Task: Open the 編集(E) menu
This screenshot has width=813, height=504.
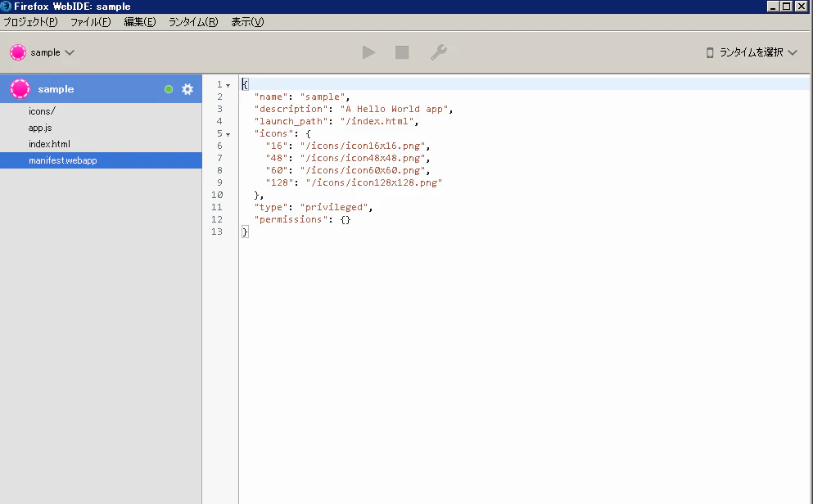Action: [x=139, y=22]
